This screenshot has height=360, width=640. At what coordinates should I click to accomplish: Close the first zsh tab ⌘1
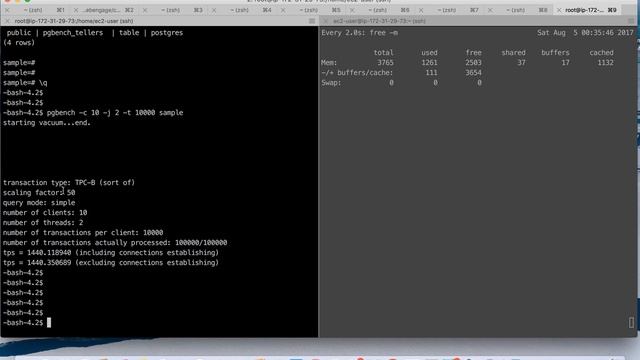tap(7, 10)
